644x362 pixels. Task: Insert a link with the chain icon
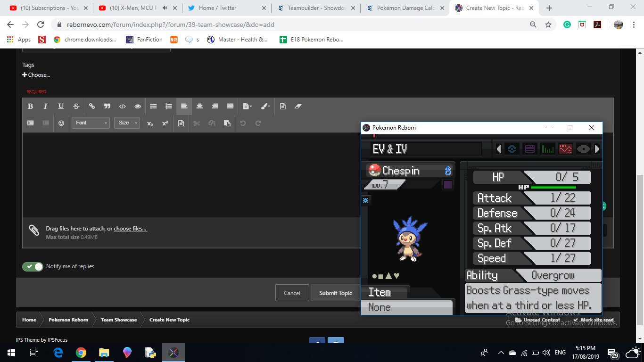coord(92,107)
